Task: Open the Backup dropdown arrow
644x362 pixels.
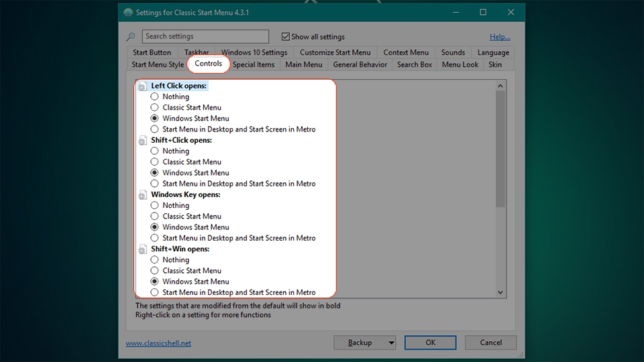Action: (x=391, y=343)
